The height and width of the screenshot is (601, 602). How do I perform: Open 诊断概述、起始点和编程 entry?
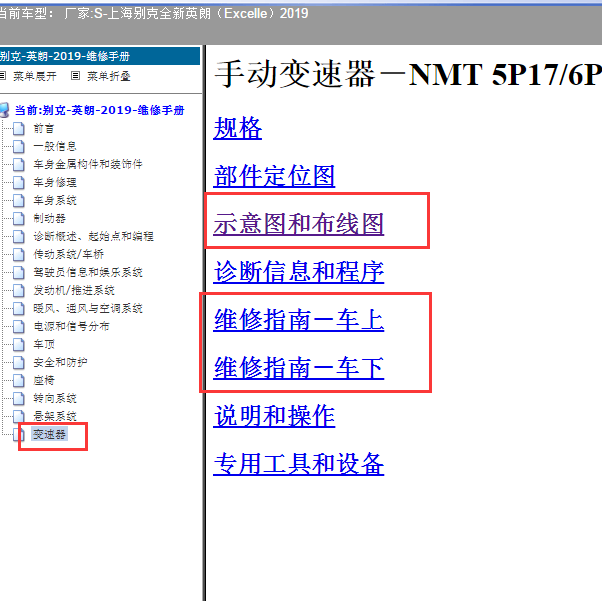pyautogui.click(x=93, y=236)
